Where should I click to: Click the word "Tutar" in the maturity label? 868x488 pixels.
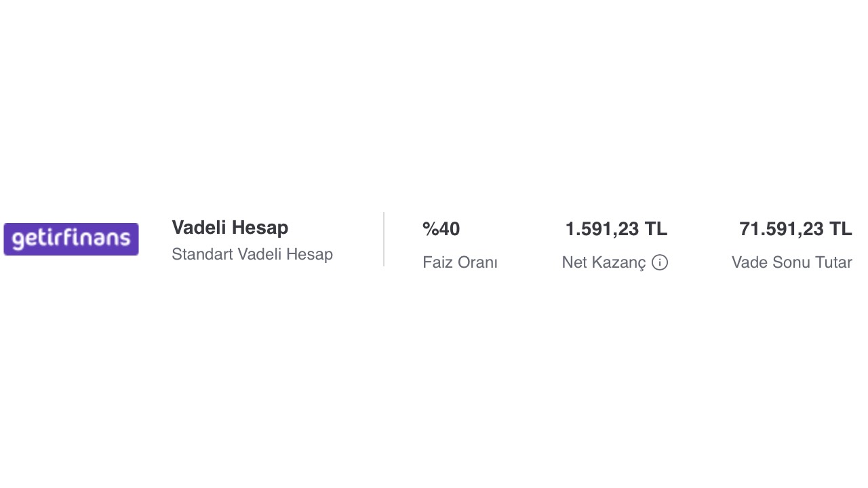click(x=831, y=262)
